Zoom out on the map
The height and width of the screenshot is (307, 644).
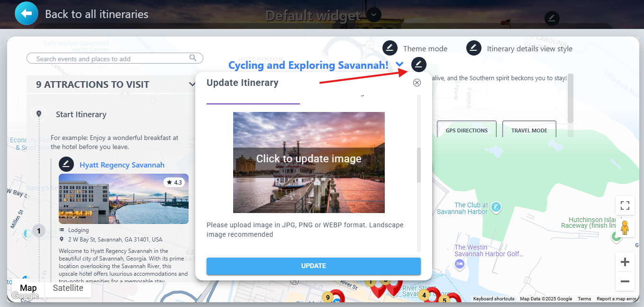coord(625,281)
